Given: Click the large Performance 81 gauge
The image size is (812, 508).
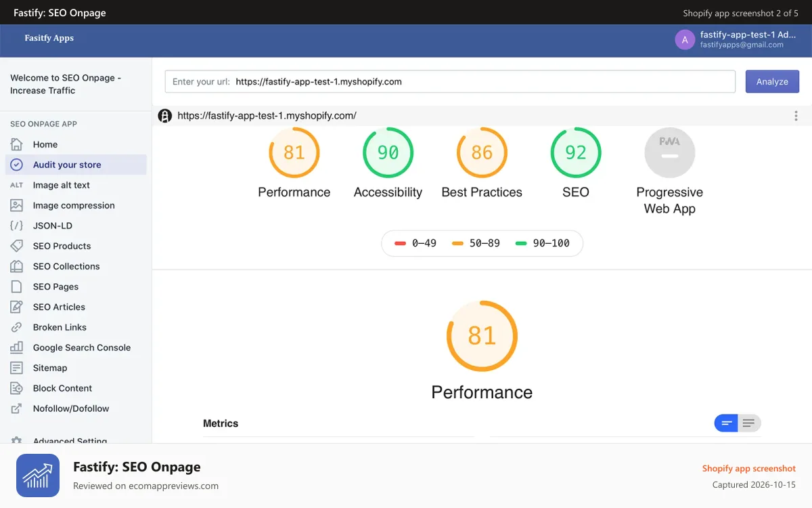Looking at the screenshot, I should coord(482,336).
